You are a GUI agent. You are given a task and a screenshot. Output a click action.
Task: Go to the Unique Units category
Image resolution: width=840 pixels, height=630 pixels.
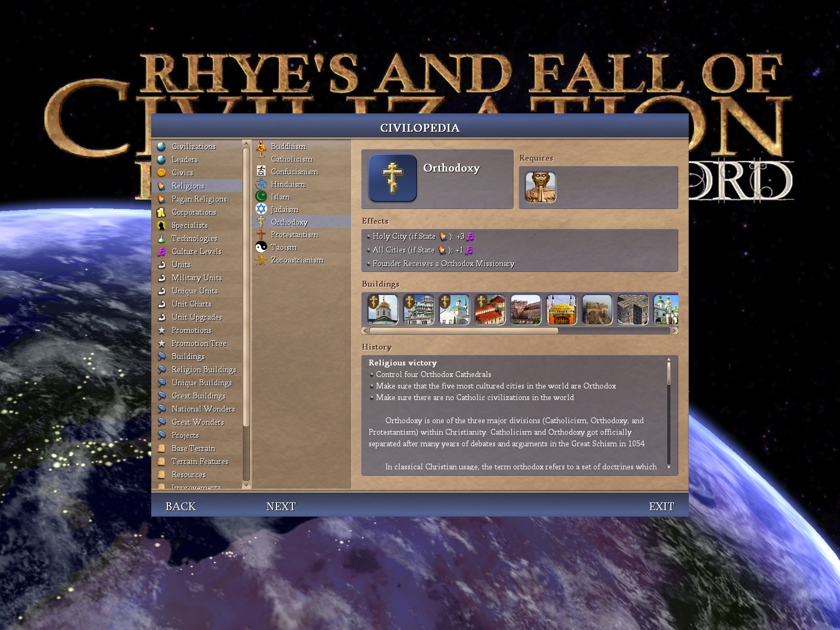coord(197,291)
